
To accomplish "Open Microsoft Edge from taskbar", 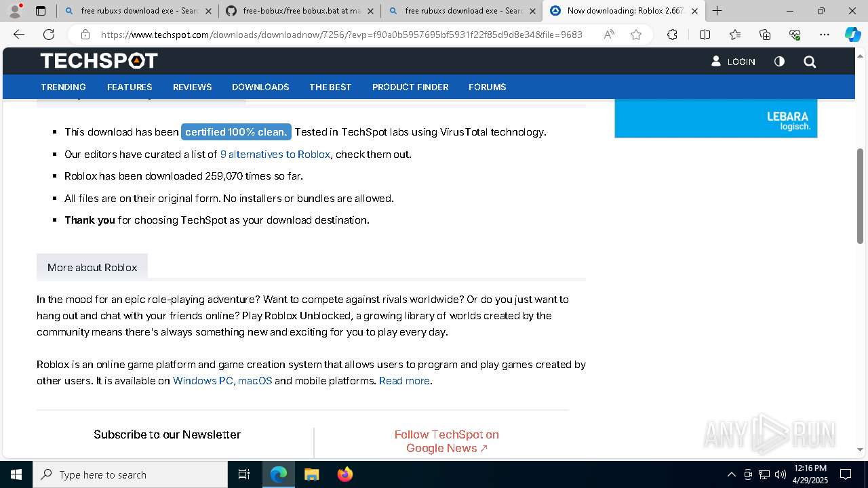I will [279, 474].
